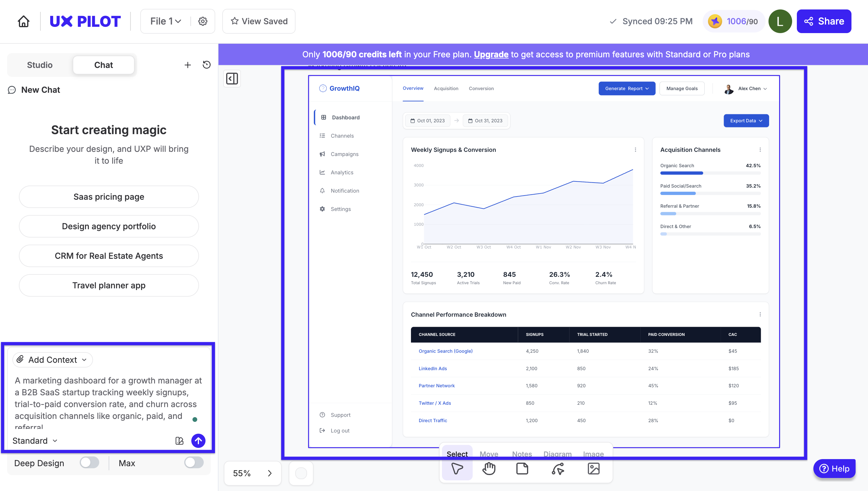868x491 pixels.
Task: Click the home icon
Action: [x=23, y=21]
